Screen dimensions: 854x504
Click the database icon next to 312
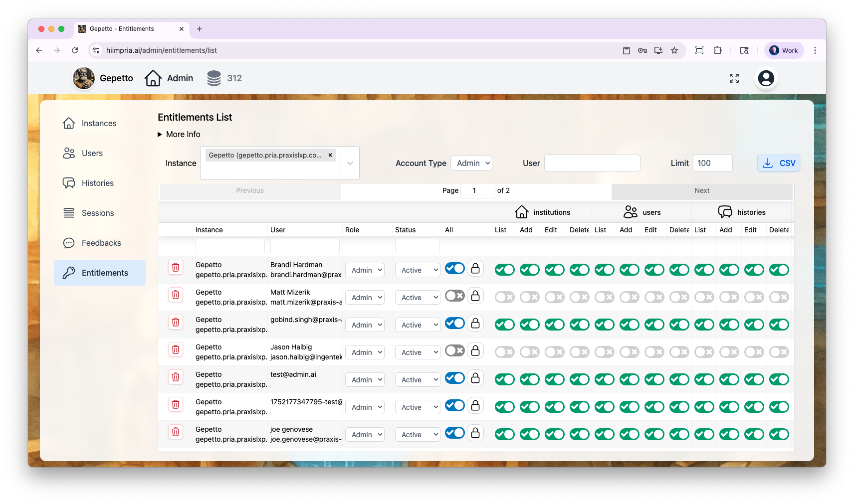click(x=214, y=78)
